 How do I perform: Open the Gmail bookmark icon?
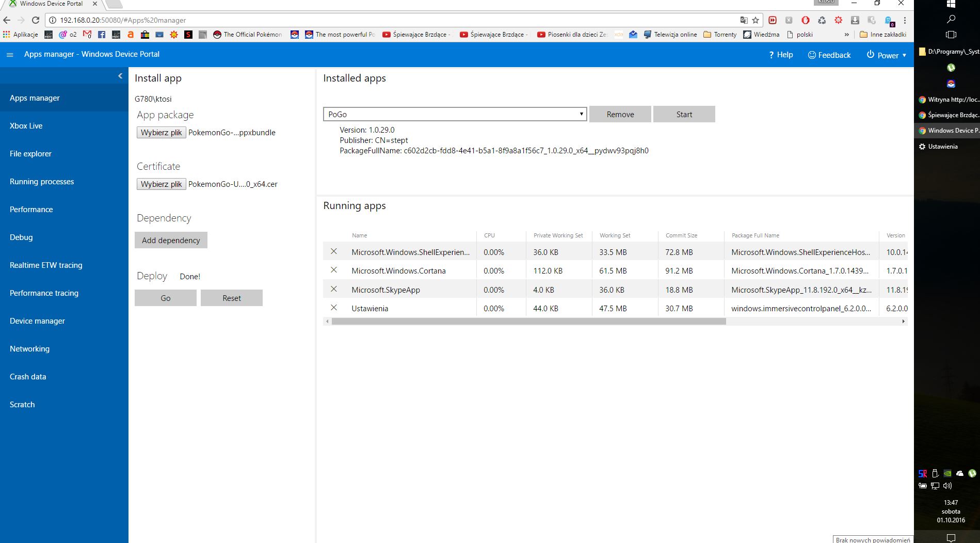[87, 35]
